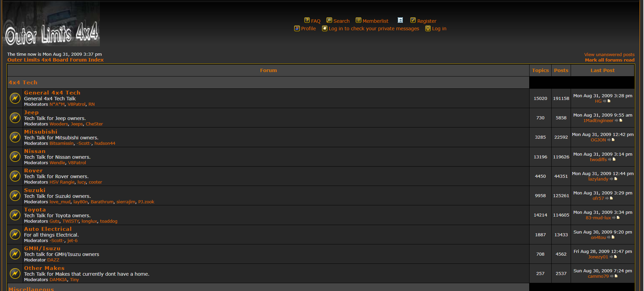The image size is (644, 291).
Task: View unanswered posts
Action: (x=609, y=54)
